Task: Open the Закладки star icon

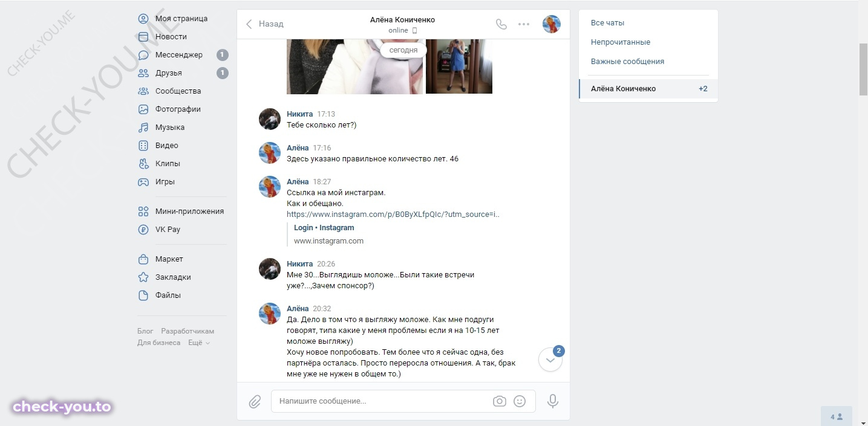Action: pyautogui.click(x=143, y=277)
